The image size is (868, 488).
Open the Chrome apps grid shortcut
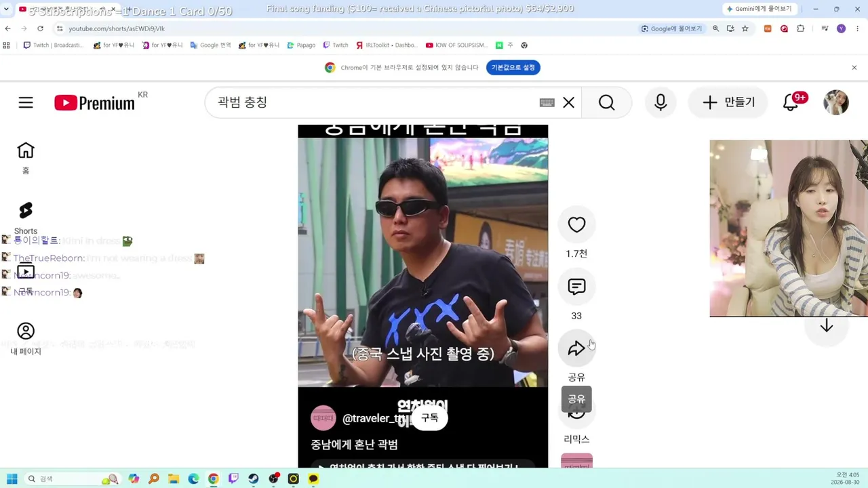[x=7, y=45]
